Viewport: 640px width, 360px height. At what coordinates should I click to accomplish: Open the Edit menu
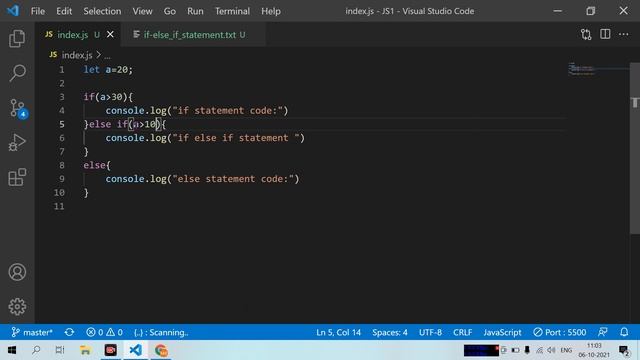pos(64,11)
